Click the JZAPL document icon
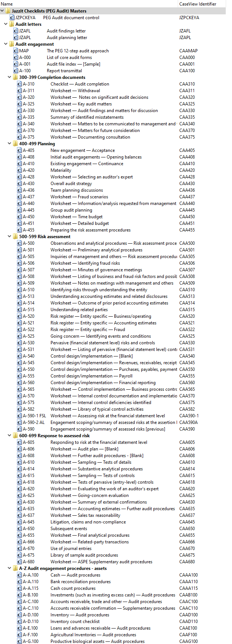The height and width of the screenshot is (644, 232). 16,38
